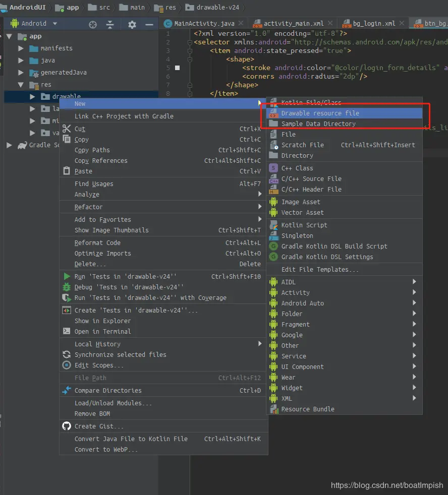This screenshot has width=448, height=495.
Task: Click the Run with Coverage icon
Action: (x=67, y=297)
